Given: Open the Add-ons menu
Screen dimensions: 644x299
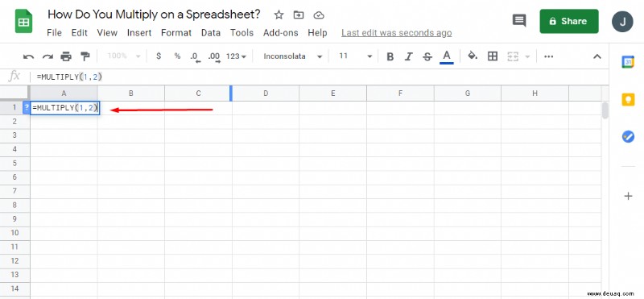Looking at the screenshot, I should (x=280, y=32).
